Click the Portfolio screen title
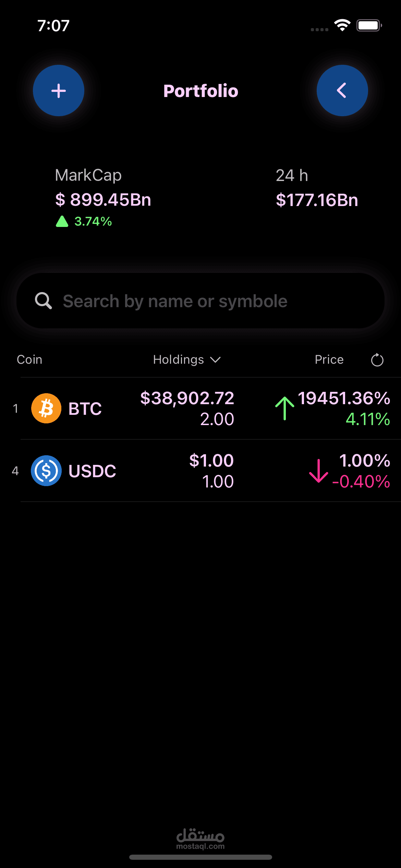This screenshot has height=868, width=401. pyautogui.click(x=200, y=91)
